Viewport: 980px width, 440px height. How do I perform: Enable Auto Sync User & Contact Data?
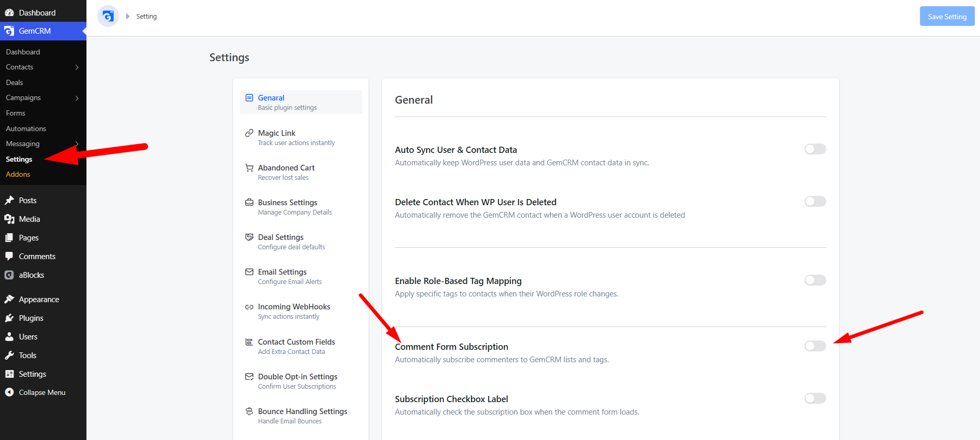coord(815,149)
